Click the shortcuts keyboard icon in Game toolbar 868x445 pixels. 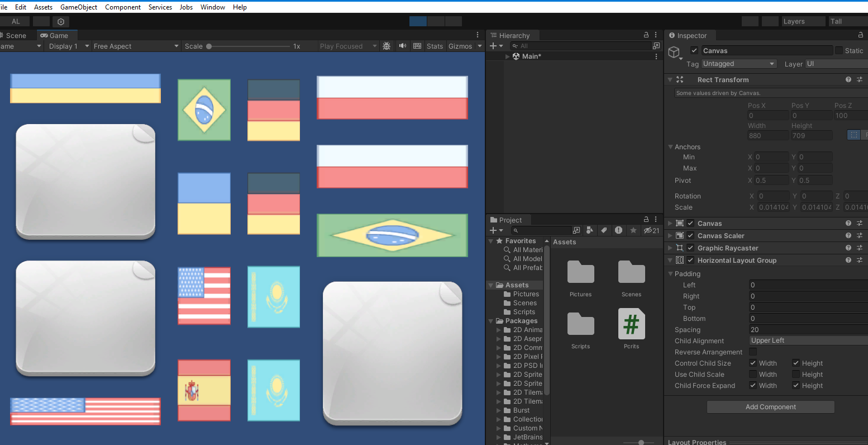pos(417,46)
